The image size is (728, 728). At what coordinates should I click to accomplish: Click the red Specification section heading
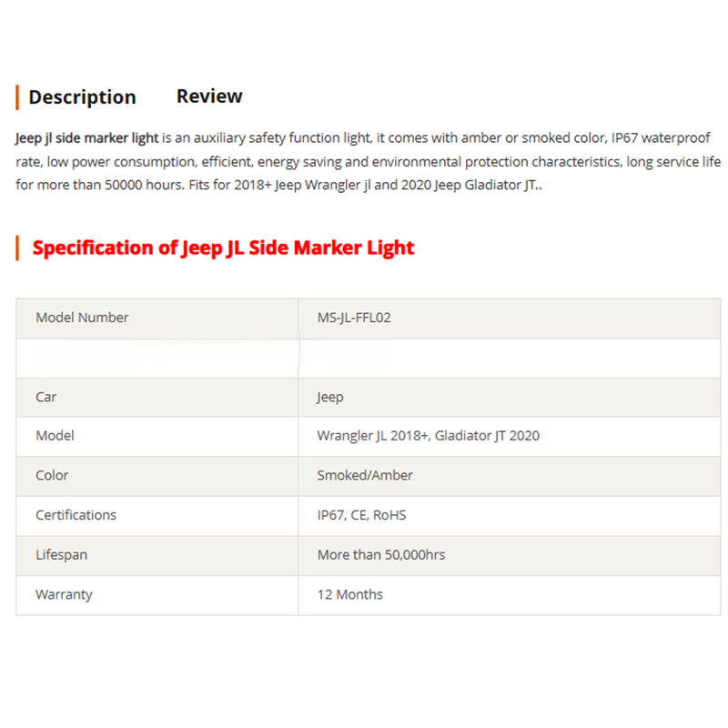pyautogui.click(x=223, y=248)
